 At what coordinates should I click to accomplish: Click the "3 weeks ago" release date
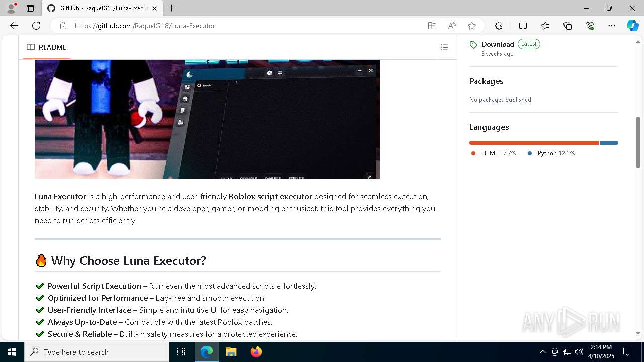(x=497, y=54)
